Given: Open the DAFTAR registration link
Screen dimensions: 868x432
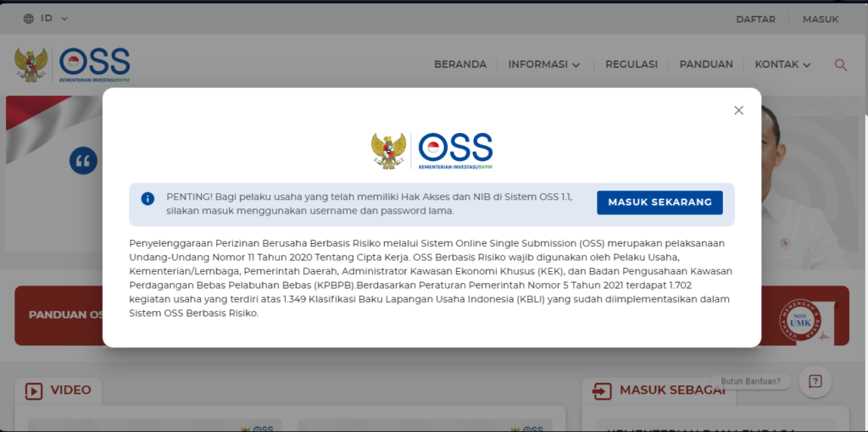Looking at the screenshot, I should tap(755, 19).
